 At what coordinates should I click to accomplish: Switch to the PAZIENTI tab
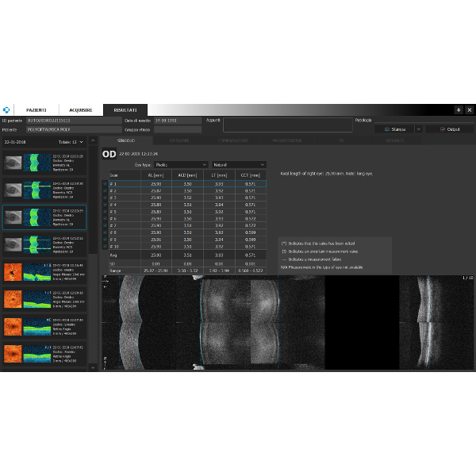click(36, 109)
